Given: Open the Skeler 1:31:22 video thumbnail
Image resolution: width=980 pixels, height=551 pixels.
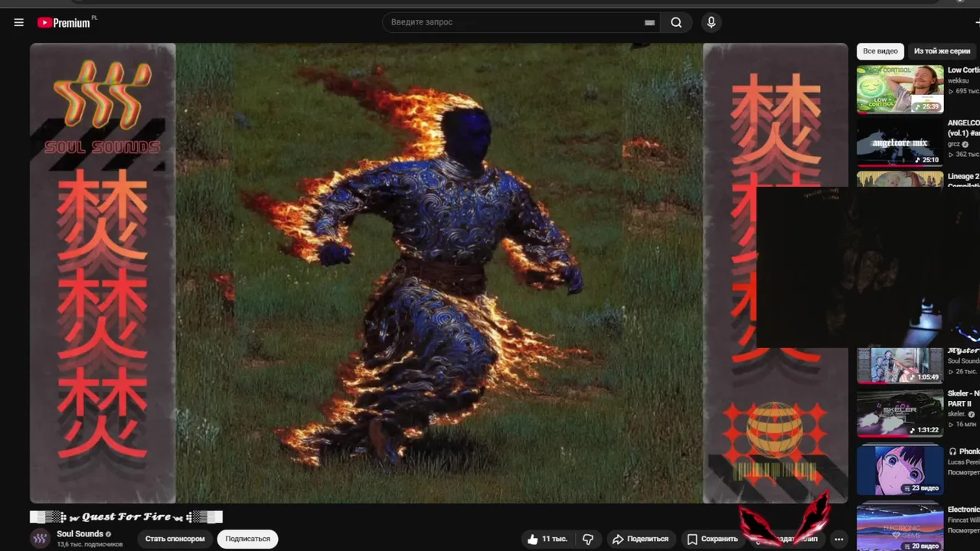Looking at the screenshot, I should pyautogui.click(x=900, y=412).
